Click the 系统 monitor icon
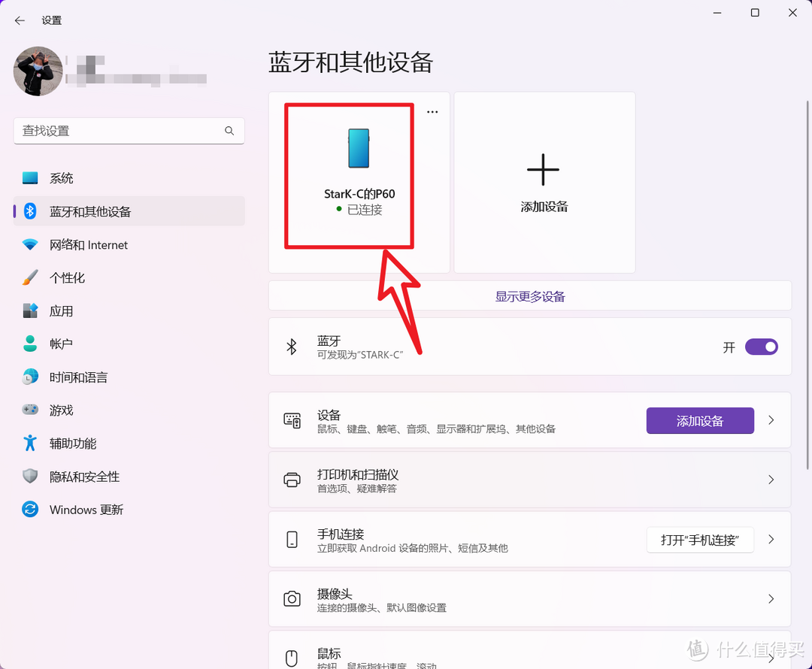 click(x=30, y=178)
